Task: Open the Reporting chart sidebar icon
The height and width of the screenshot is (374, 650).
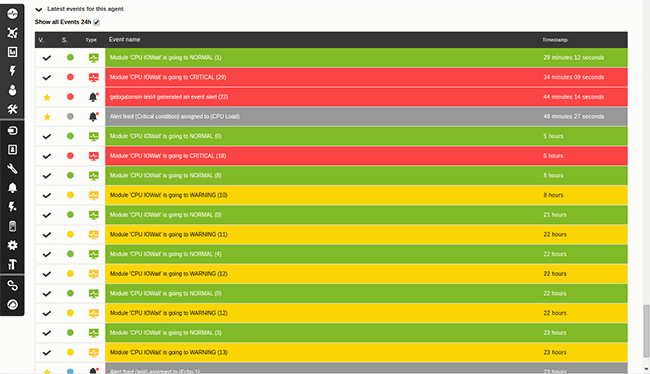Action: [12, 52]
